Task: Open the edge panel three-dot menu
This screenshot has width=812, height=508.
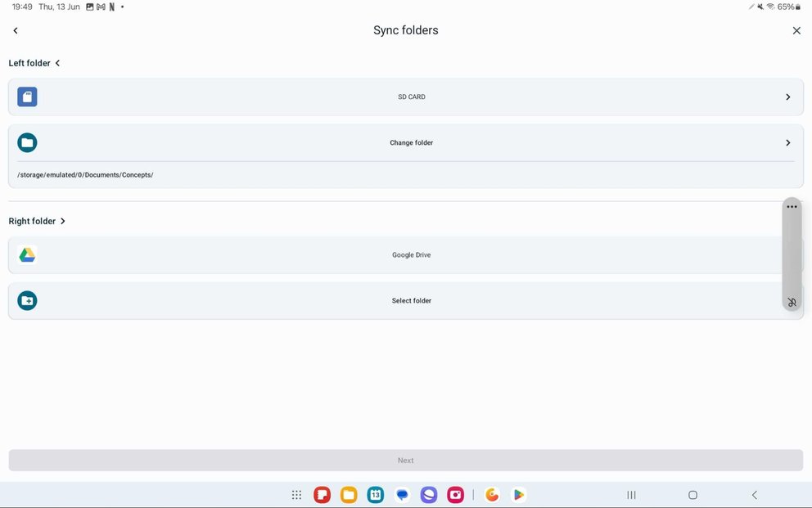Action: 792,206
